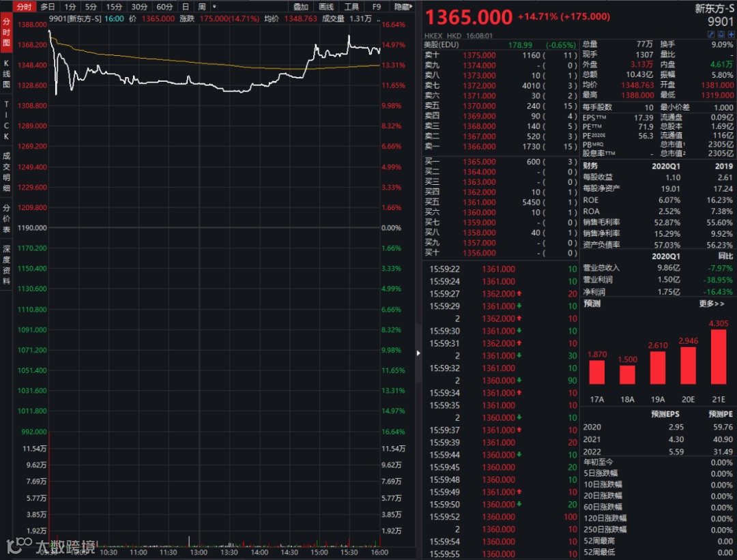
Task: Click the 52周最高 row label
Action: [599, 541]
